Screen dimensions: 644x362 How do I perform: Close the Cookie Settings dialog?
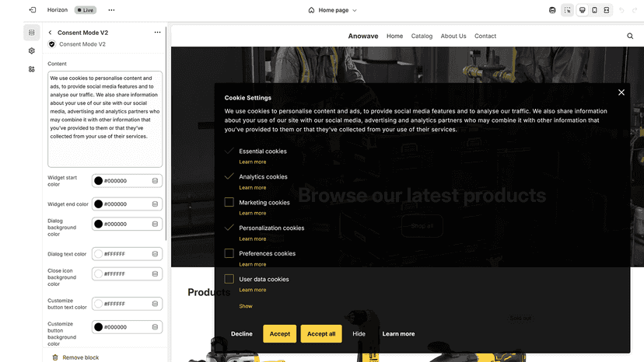[621, 92]
